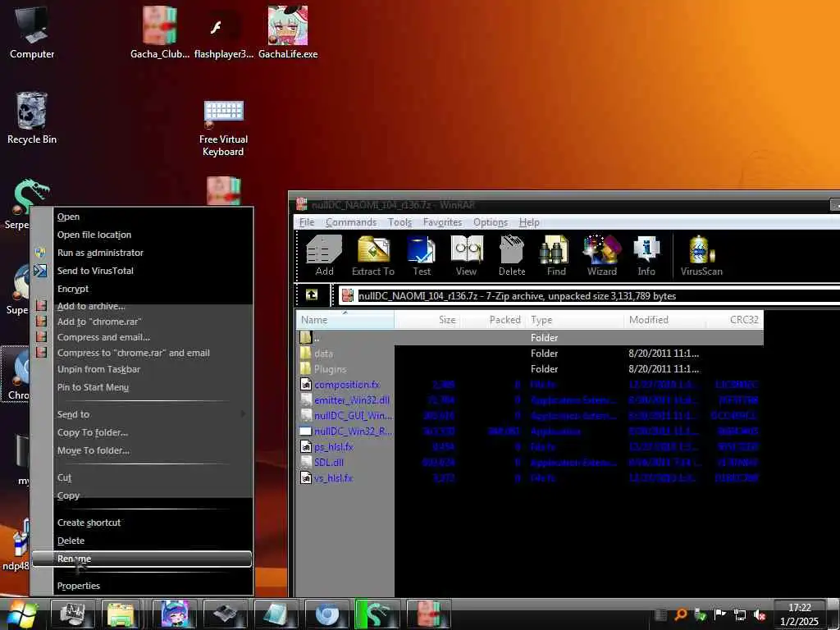
Task: Choose Copy To folder... option
Action: click(x=141, y=432)
